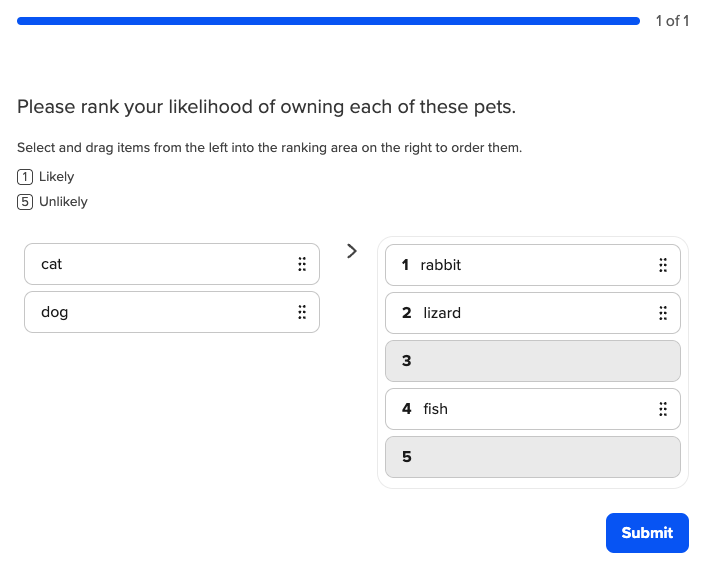Click the pet ownership question heading
Image resolution: width=723 pixels, height=577 pixels.
pos(266,107)
